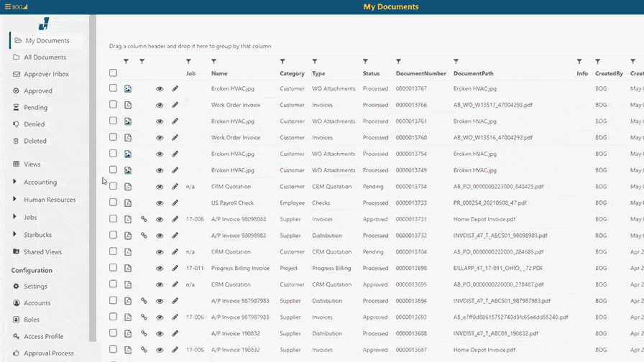This screenshot has width=644, height=362.
Task: Click link icon for document 0000013732
Action: tap(144, 236)
